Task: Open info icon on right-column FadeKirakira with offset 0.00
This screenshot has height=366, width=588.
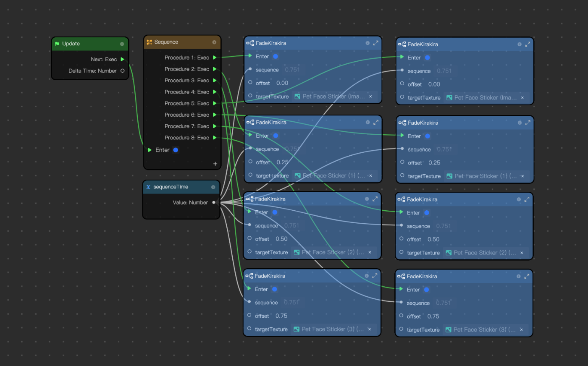Action: 520,44
